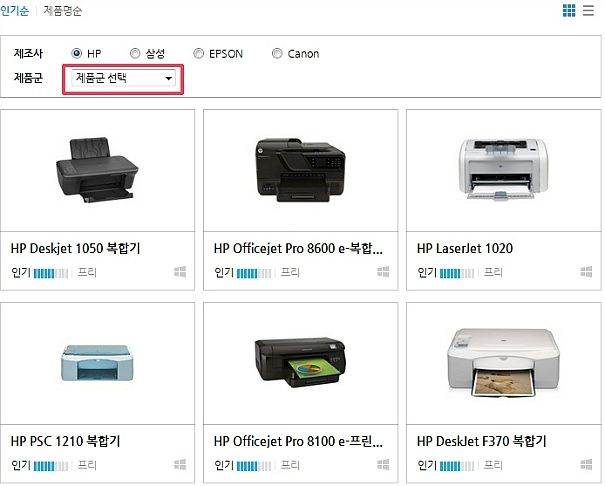Select EPSON manufacturer radio button
This screenshot has height=486, width=605.
pyautogui.click(x=198, y=53)
